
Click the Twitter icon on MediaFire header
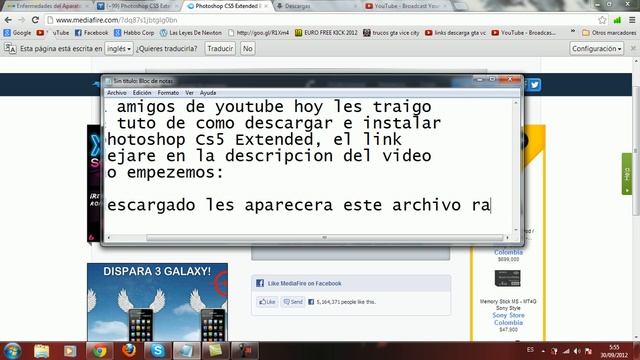[534, 84]
